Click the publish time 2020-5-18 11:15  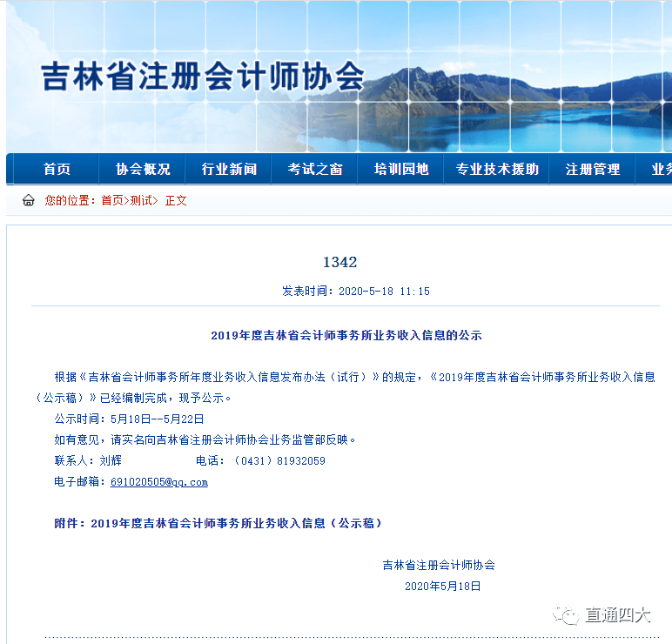[384, 292]
